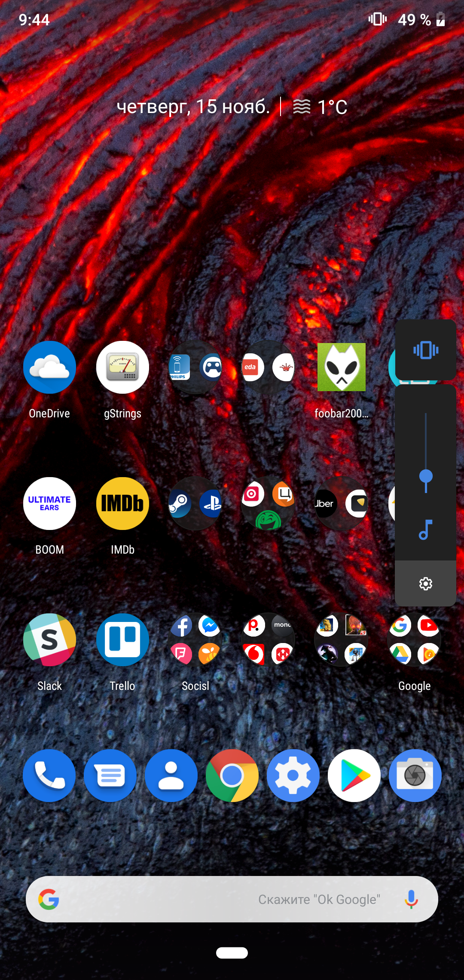Open Google Play Store

click(x=354, y=776)
